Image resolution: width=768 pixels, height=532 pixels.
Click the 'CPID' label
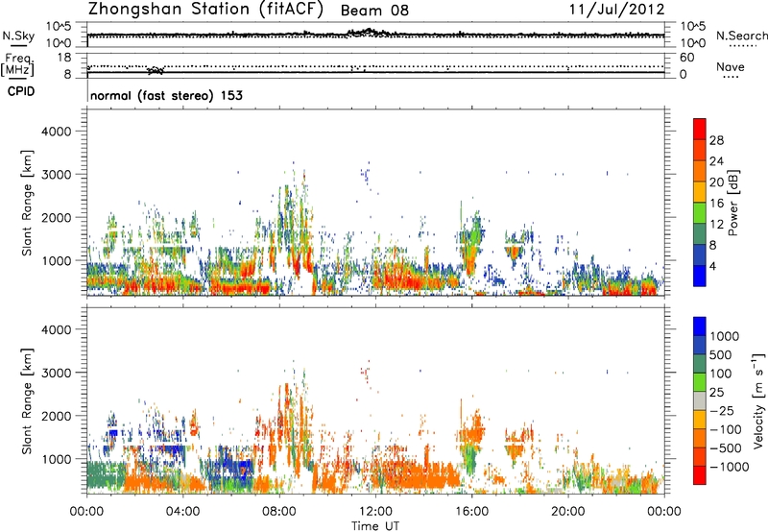pos(20,91)
